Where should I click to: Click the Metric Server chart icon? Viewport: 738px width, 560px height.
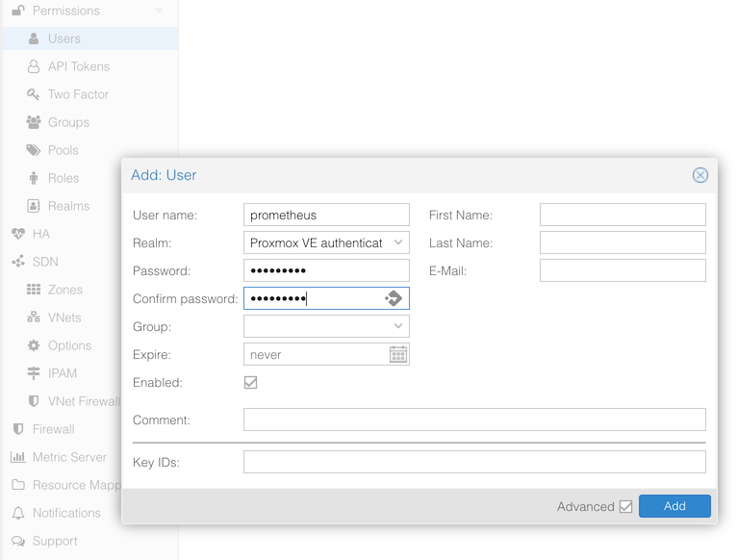click(18, 457)
